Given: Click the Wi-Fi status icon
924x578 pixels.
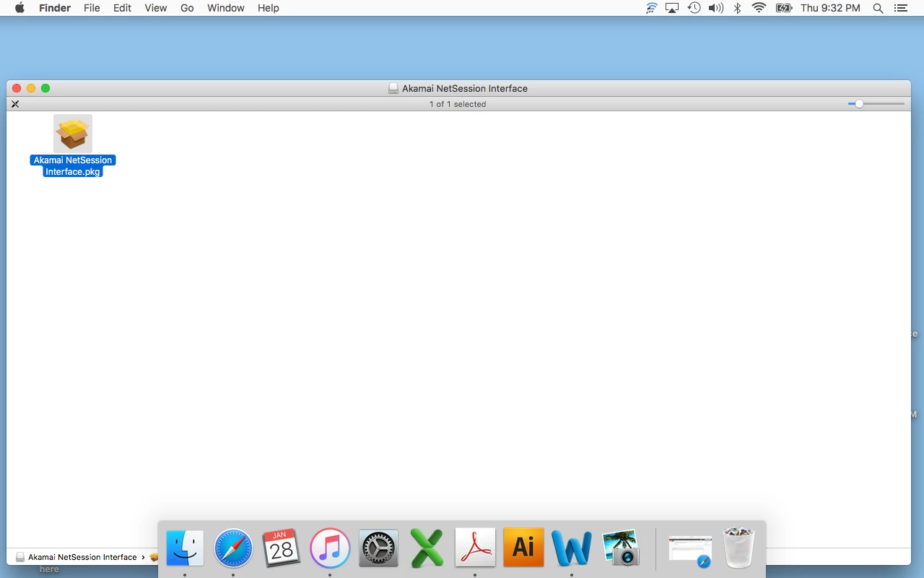Looking at the screenshot, I should tap(759, 8).
